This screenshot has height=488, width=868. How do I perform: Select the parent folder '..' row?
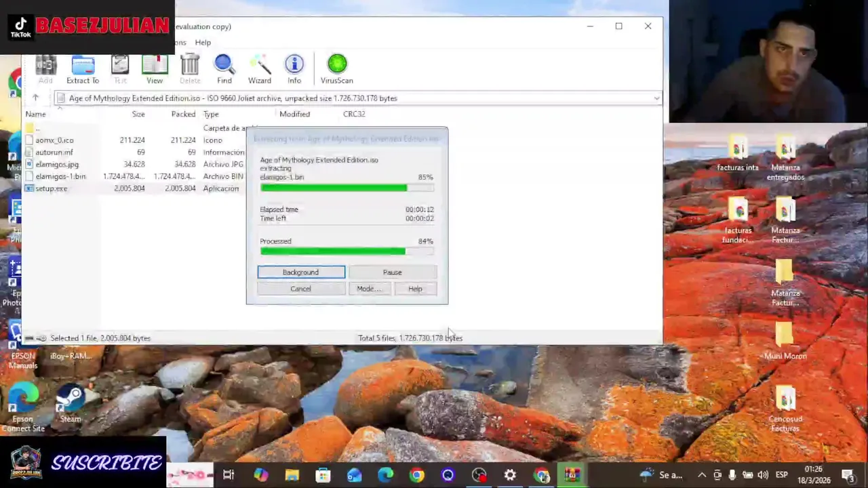point(136,128)
